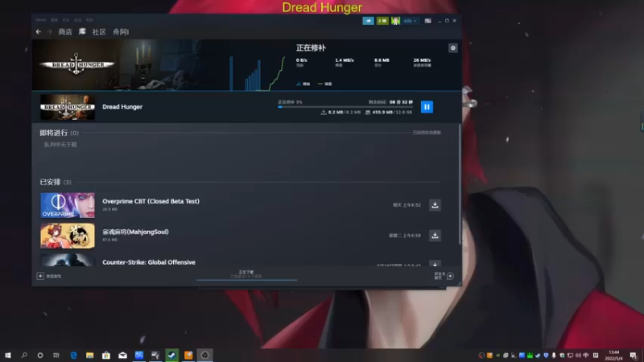Open the green notifications mail button
Screen dimensions: 644x362
[x=382, y=21]
